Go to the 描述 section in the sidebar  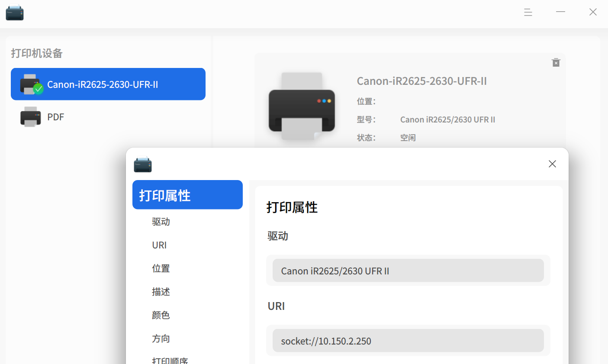(x=161, y=292)
